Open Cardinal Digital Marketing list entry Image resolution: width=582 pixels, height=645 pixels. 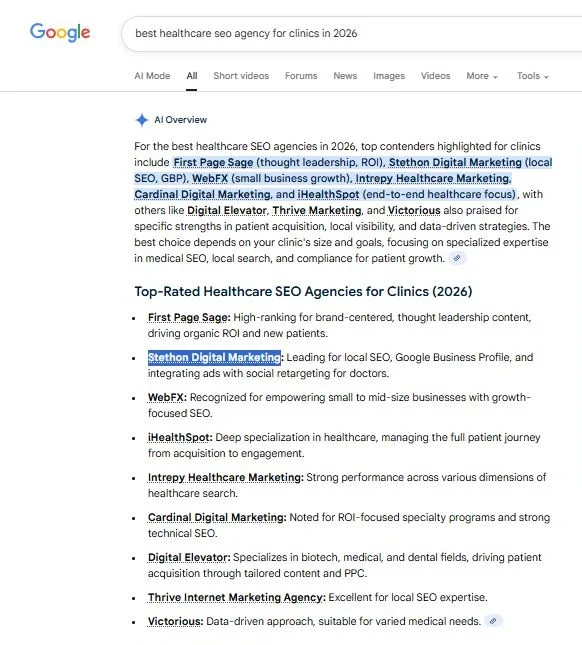217,517
